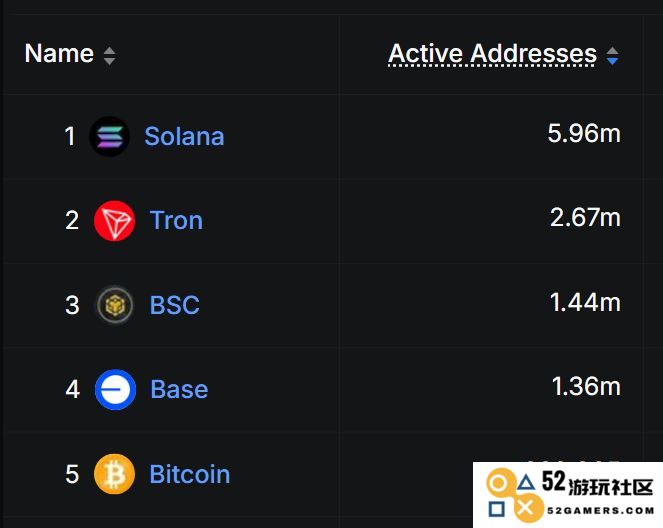Click the 52GAMERS.COM watermark text
663x528 pixels.
coord(601,511)
